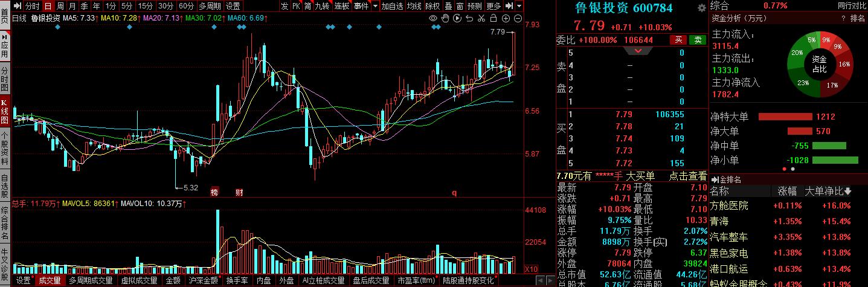Click 点击查看 link for large orders

coord(687,176)
